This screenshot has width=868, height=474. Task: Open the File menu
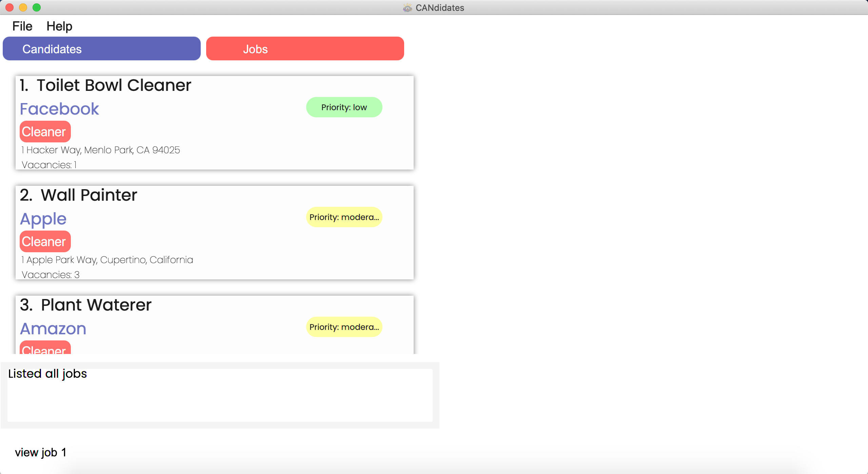pos(22,26)
